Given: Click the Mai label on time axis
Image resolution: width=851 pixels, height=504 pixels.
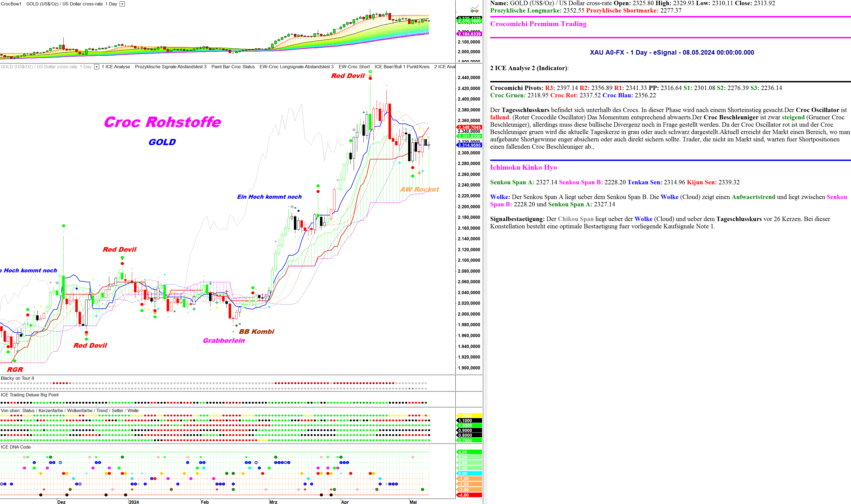Looking at the screenshot, I should (x=413, y=502).
